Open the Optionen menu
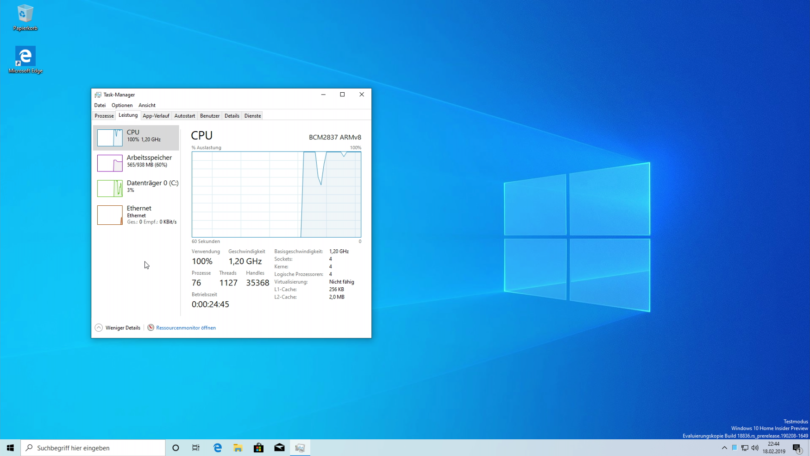 point(122,105)
